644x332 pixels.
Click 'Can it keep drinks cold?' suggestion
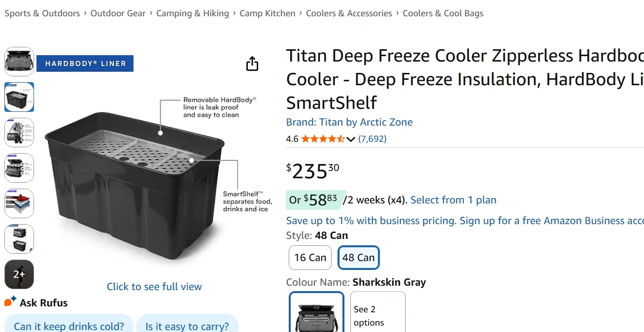click(x=69, y=326)
